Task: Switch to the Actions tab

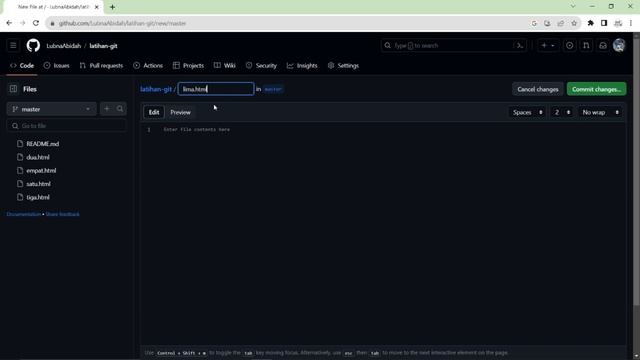Action: pos(148,66)
